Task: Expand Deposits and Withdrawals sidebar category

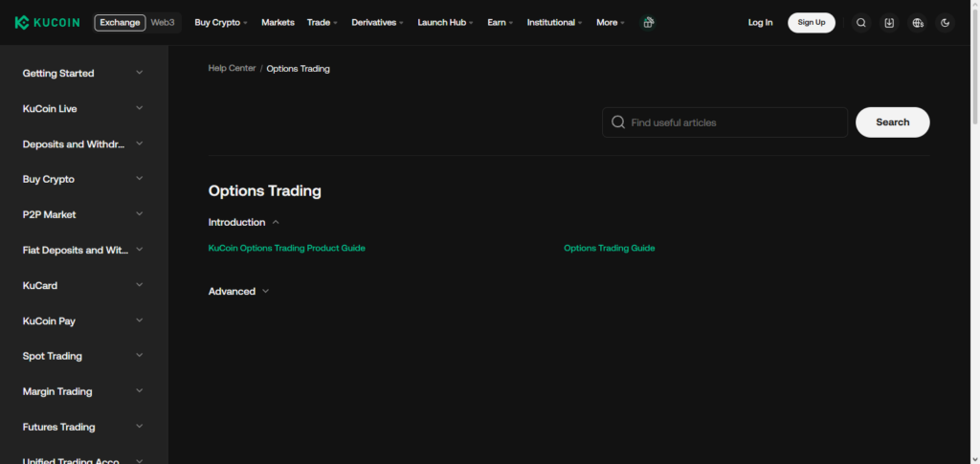Action: click(84, 144)
